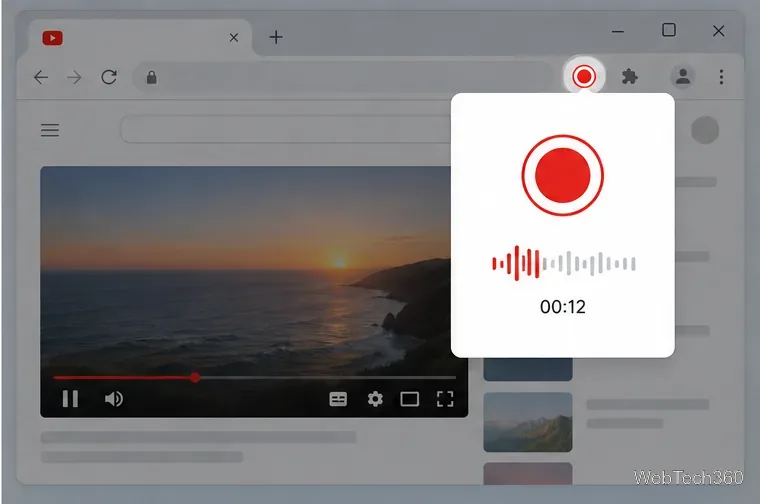Click the 00:12 recording timer
Screen dimensions: 760x504
pos(563,307)
